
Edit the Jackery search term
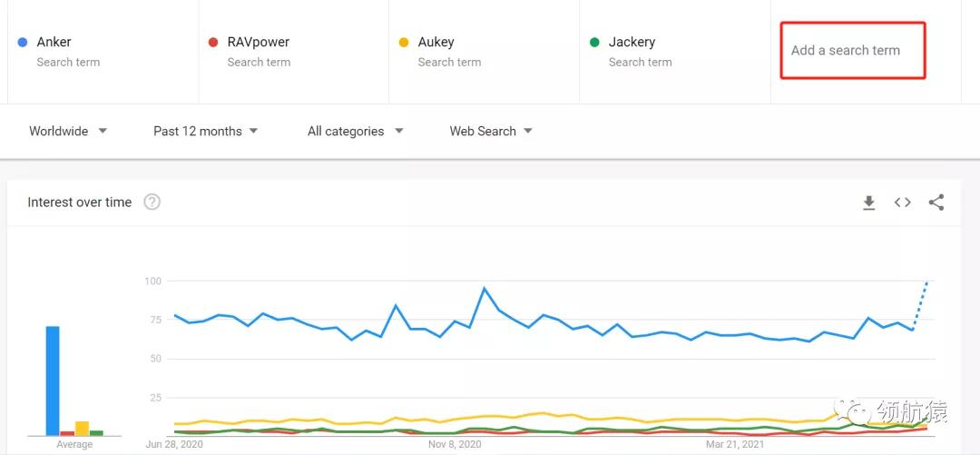coord(632,43)
